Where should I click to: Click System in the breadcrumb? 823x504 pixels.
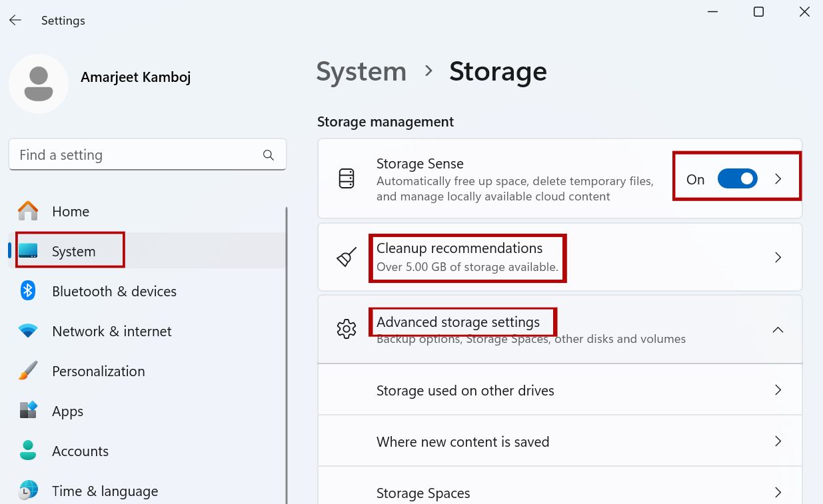[x=361, y=71]
